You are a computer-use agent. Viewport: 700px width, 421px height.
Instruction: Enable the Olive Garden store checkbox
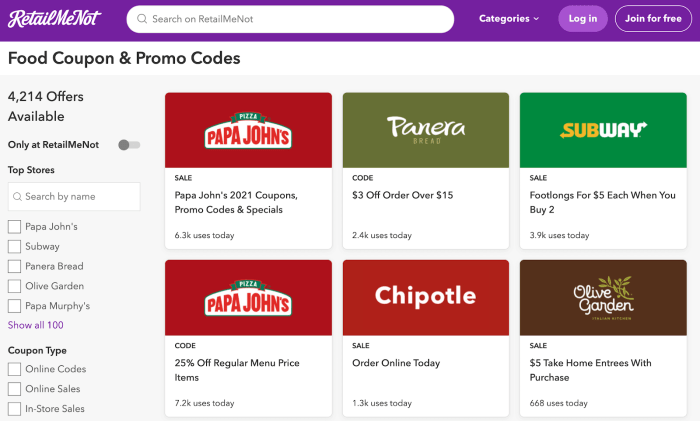[15, 286]
